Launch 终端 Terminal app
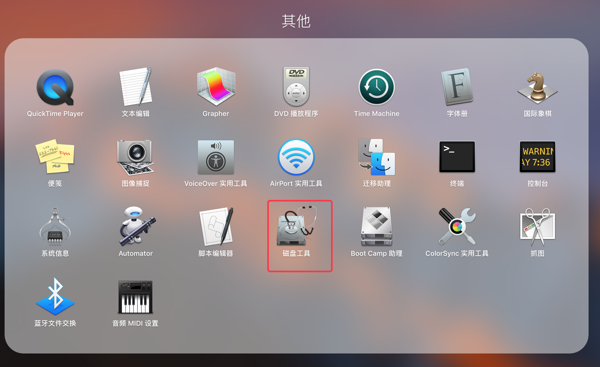The width and height of the screenshot is (600, 367). (x=457, y=157)
